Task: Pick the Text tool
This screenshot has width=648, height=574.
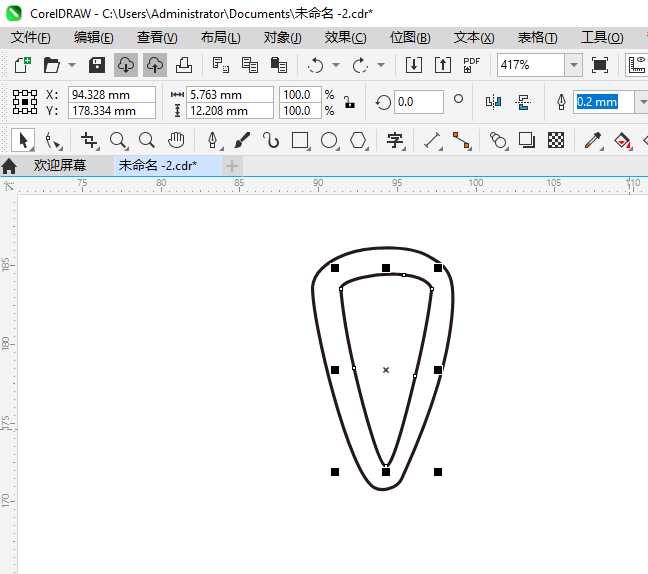Action: click(x=395, y=140)
